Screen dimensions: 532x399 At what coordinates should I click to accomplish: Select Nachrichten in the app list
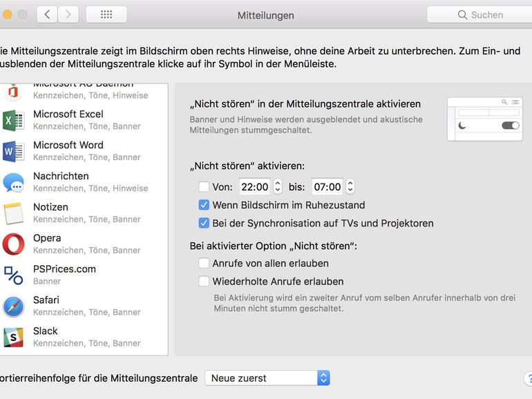(x=84, y=182)
